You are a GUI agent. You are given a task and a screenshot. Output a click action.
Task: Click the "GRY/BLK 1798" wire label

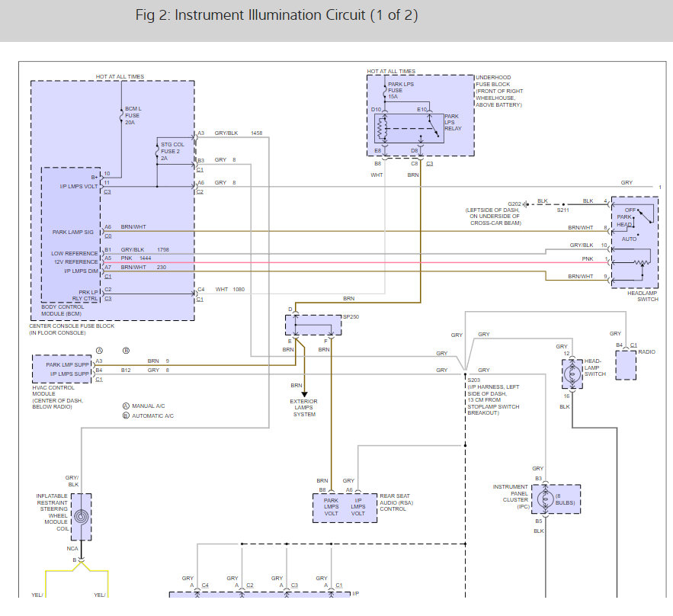click(x=145, y=249)
